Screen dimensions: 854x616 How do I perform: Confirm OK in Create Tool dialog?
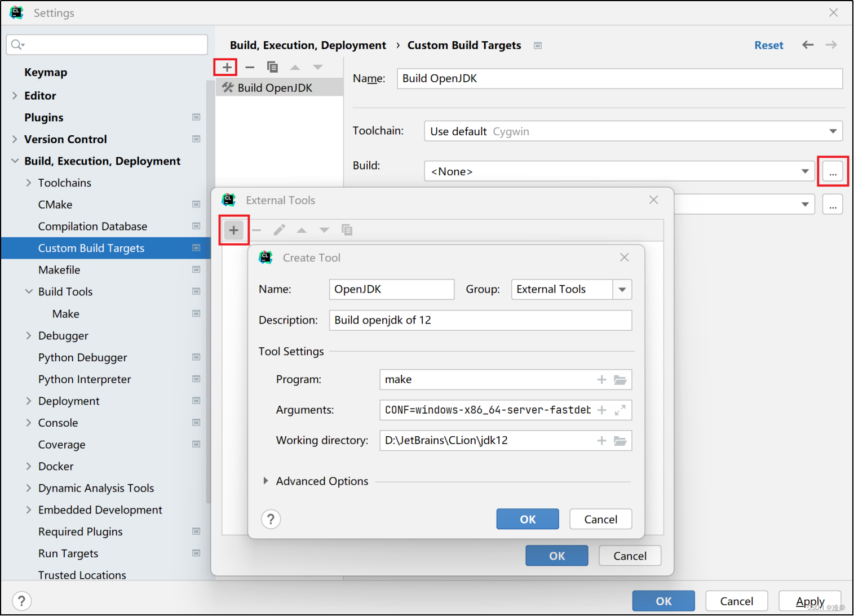[x=528, y=519]
